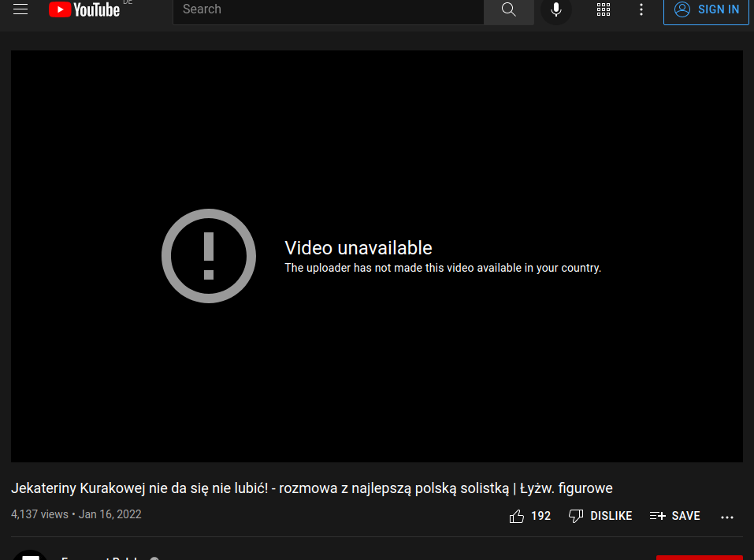This screenshot has height=560, width=754.
Task: Click the YouTube logo to go home
Action: 84,9
